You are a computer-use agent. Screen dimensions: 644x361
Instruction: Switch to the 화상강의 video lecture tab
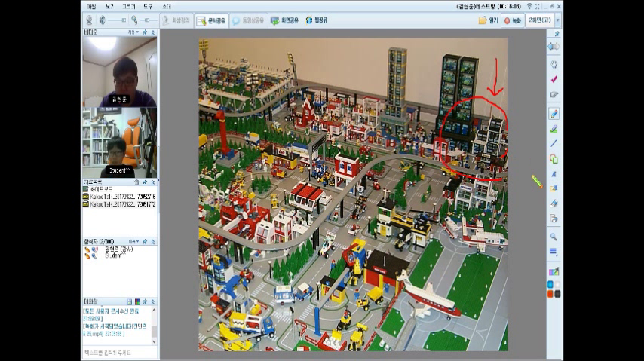(176, 20)
